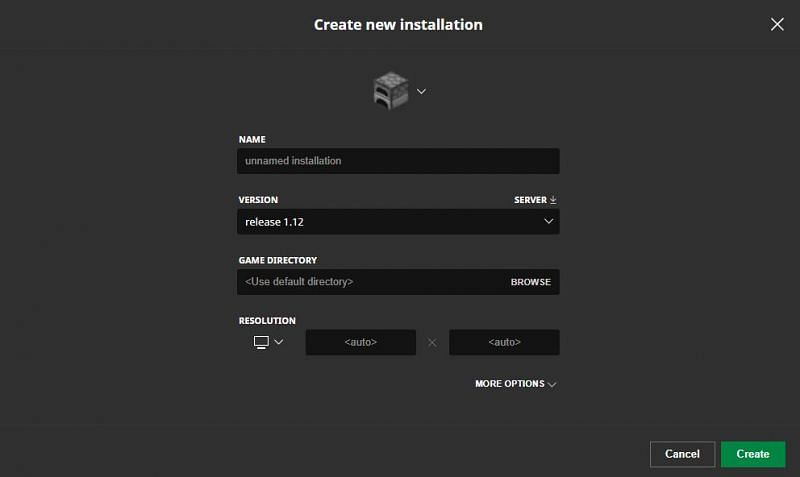Click the Name input field
Viewport: 800px width, 477px height.
click(398, 161)
